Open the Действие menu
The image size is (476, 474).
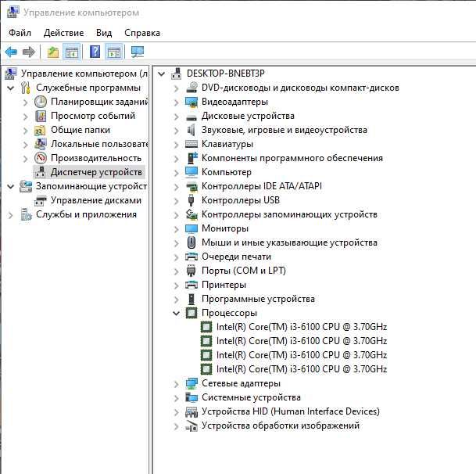coord(64,33)
